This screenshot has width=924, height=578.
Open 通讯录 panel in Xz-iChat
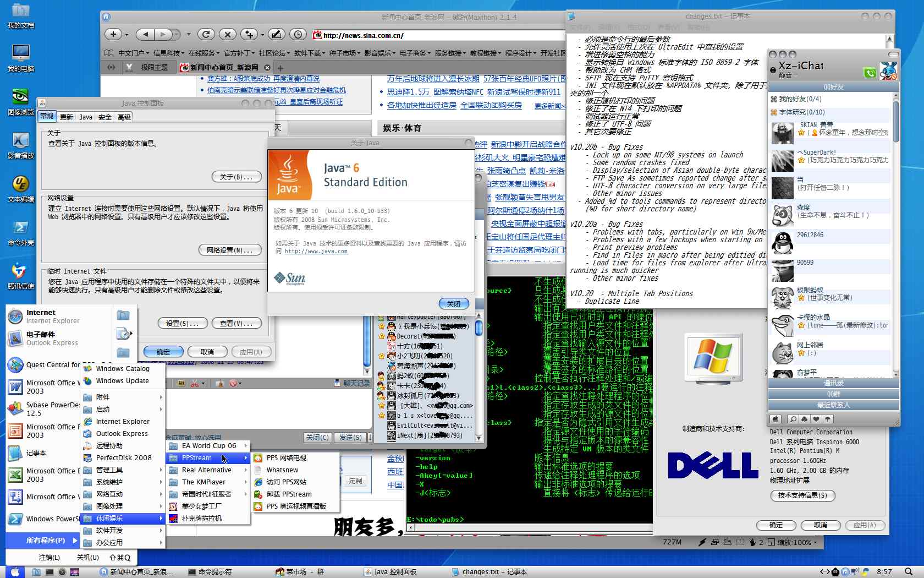pyautogui.click(x=833, y=383)
